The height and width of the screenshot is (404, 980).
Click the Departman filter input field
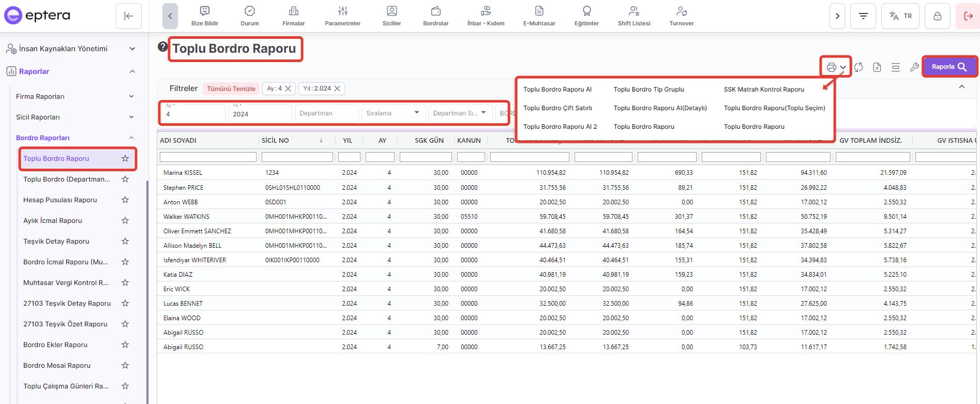pyautogui.click(x=326, y=113)
